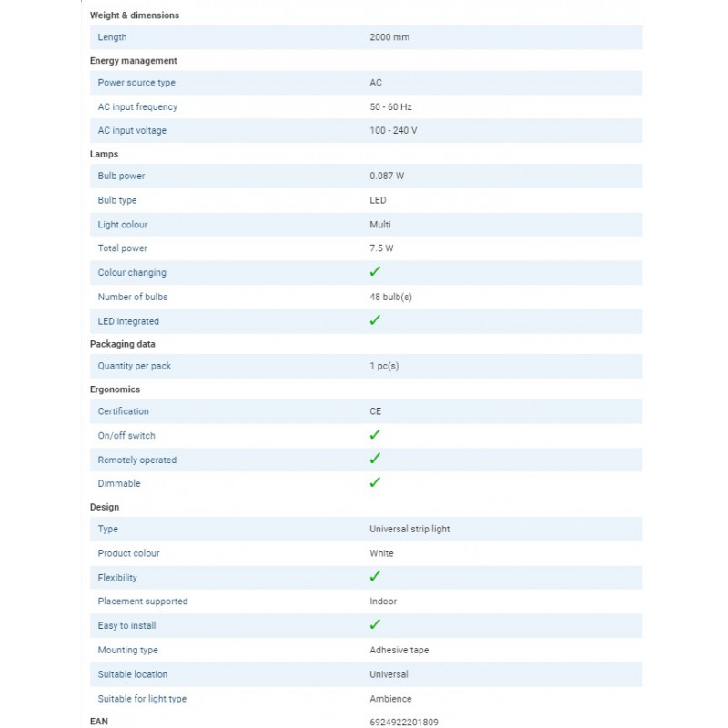The image size is (728, 728).
Task: Click the Flexibility green checkmark
Action: point(375,577)
